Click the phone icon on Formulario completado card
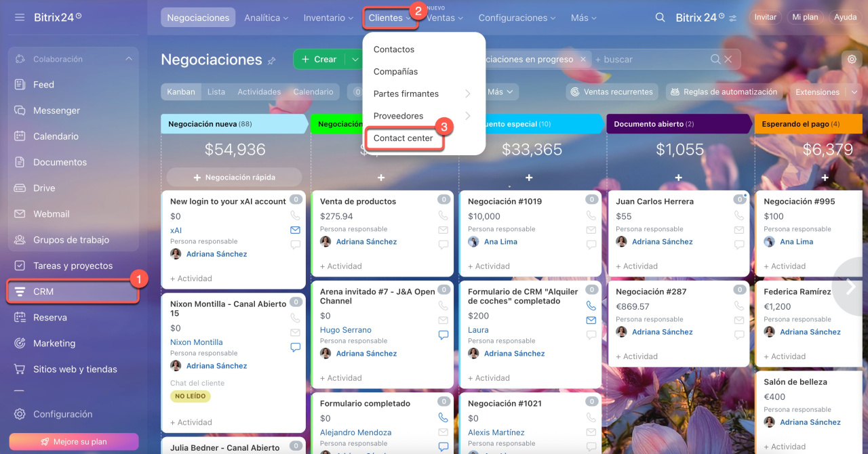The image size is (868, 454). pos(443,418)
